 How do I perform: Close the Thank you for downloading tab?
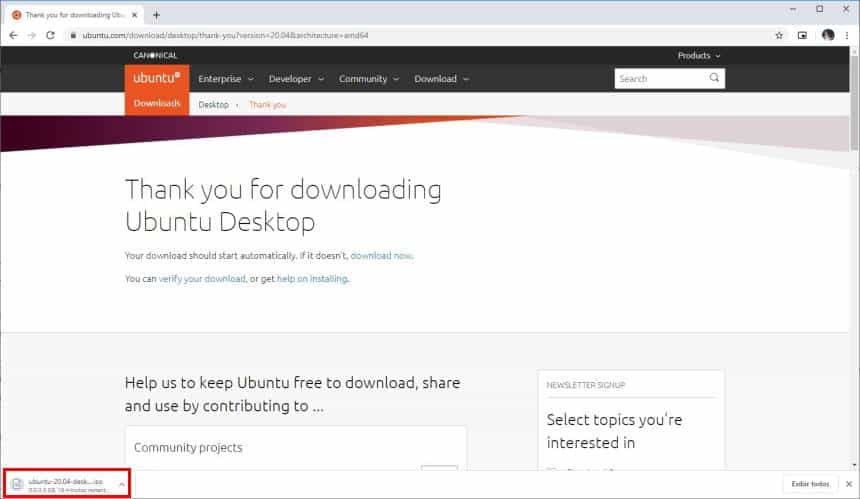click(x=134, y=15)
